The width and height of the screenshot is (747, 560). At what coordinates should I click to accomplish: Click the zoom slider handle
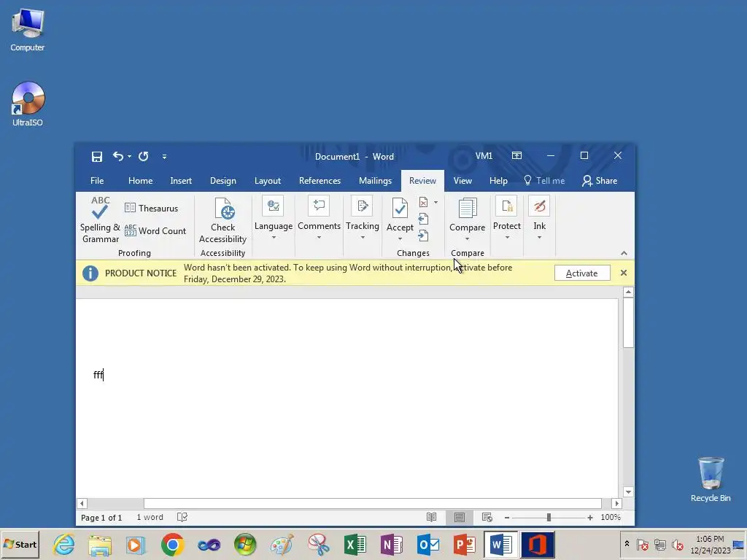(x=549, y=518)
